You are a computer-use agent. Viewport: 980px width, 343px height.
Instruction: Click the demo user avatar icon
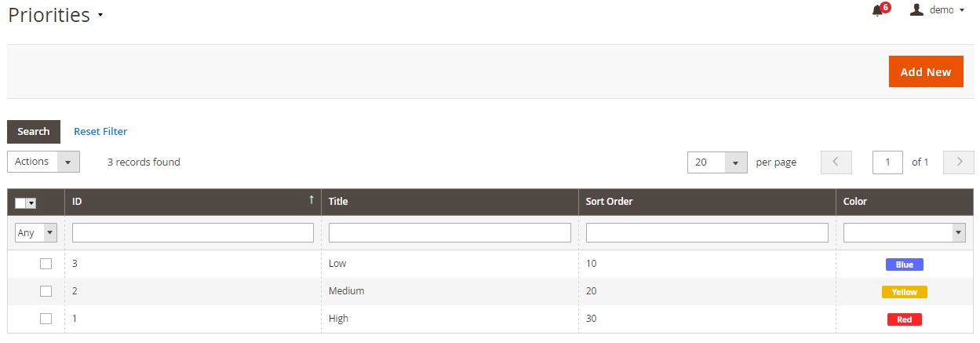pos(916,9)
